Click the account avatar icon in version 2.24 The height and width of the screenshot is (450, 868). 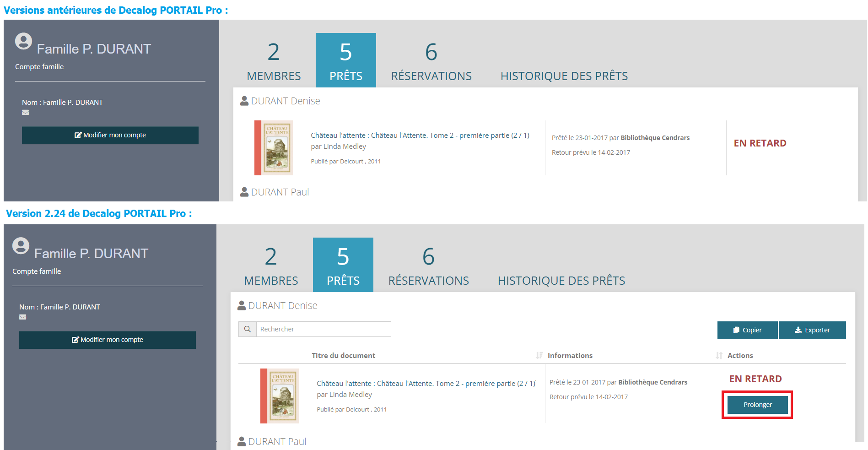[x=21, y=246]
